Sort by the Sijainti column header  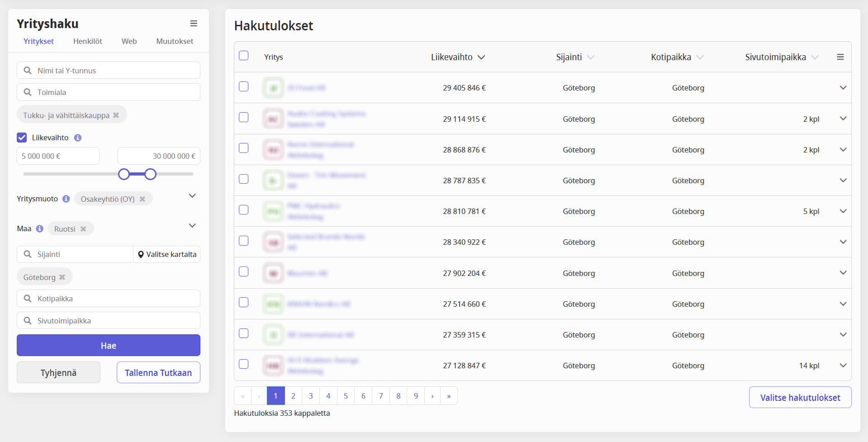click(575, 57)
